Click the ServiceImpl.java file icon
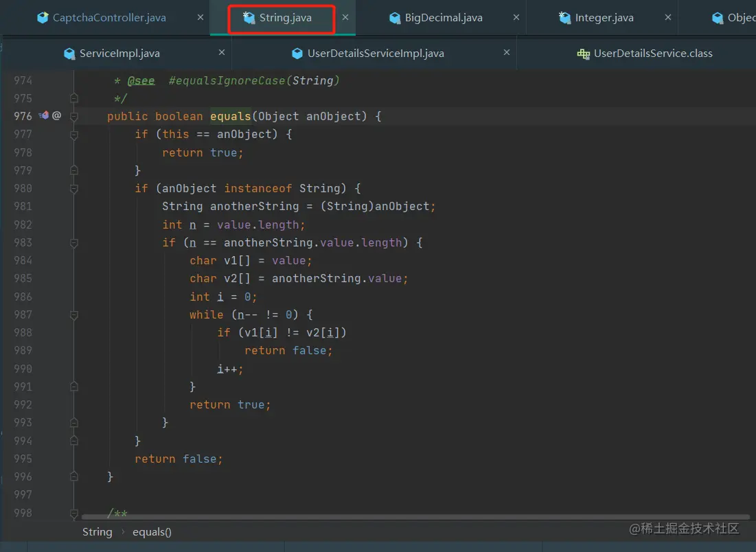756x552 pixels. 69,54
